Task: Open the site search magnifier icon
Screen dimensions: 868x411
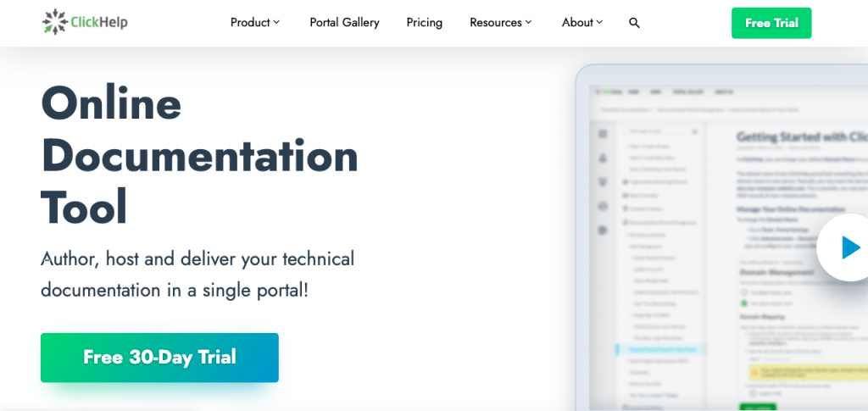Action: click(634, 23)
